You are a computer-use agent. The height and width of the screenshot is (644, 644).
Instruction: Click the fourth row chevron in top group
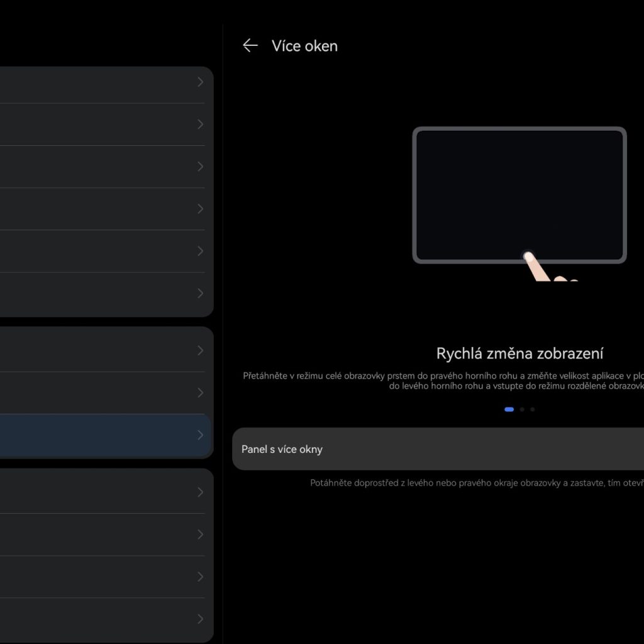[x=200, y=209]
